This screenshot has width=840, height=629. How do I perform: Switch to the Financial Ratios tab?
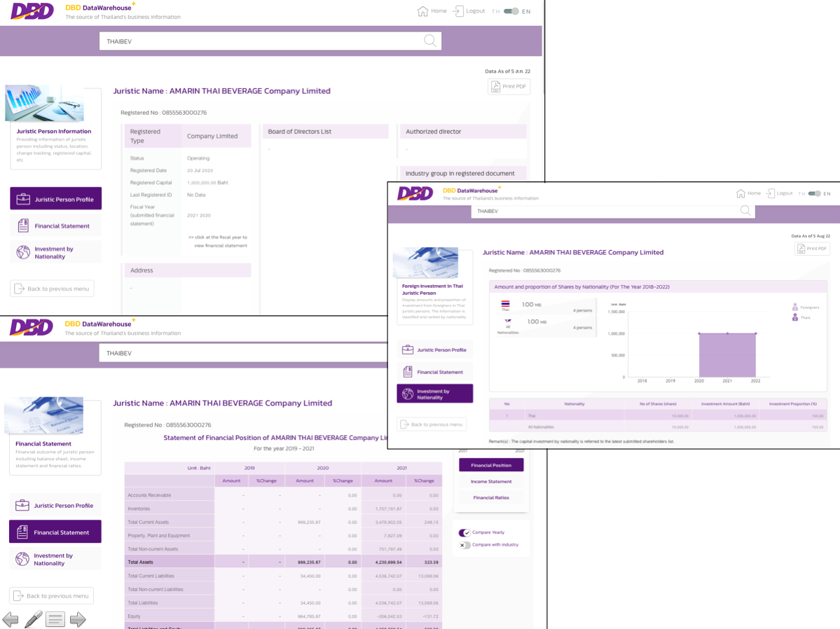(491, 497)
